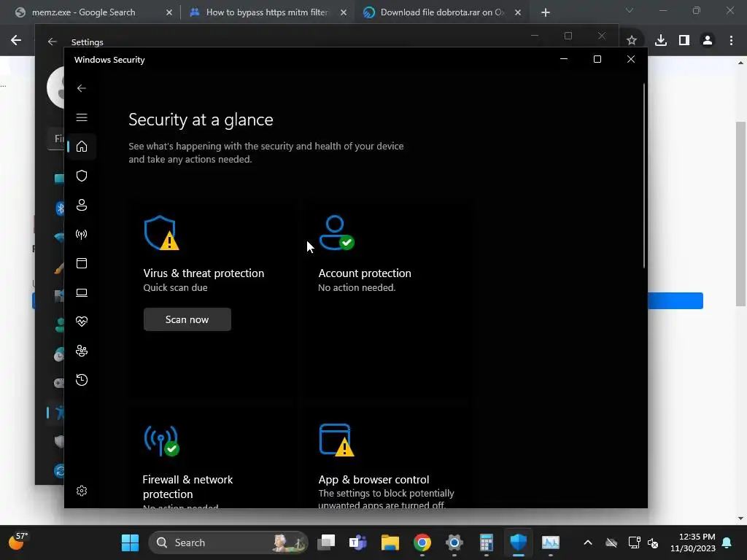This screenshot has height=560, width=747.
Task: Click taskbar Search box
Action: tap(228, 542)
